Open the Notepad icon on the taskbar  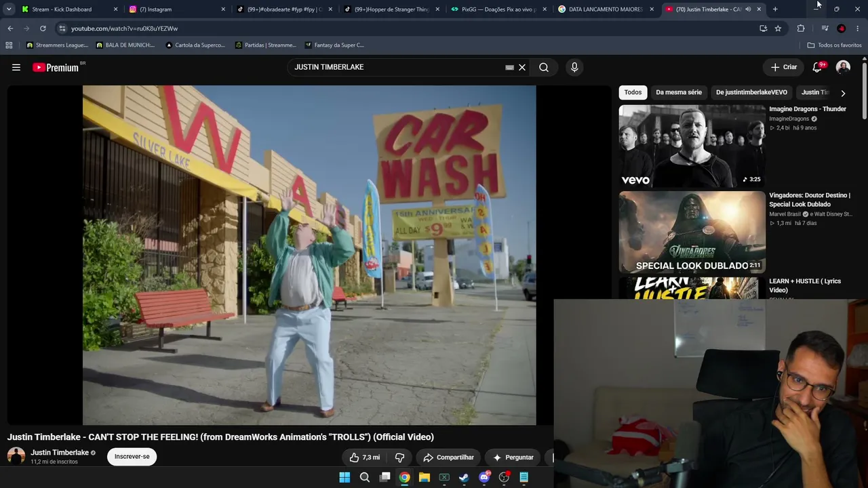point(524,477)
